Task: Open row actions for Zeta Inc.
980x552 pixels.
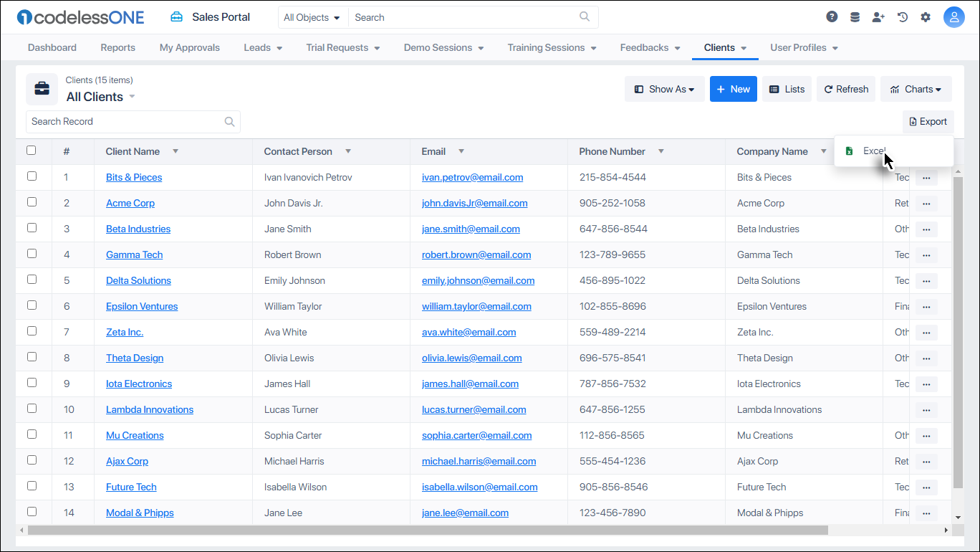Action: point(926,333)
